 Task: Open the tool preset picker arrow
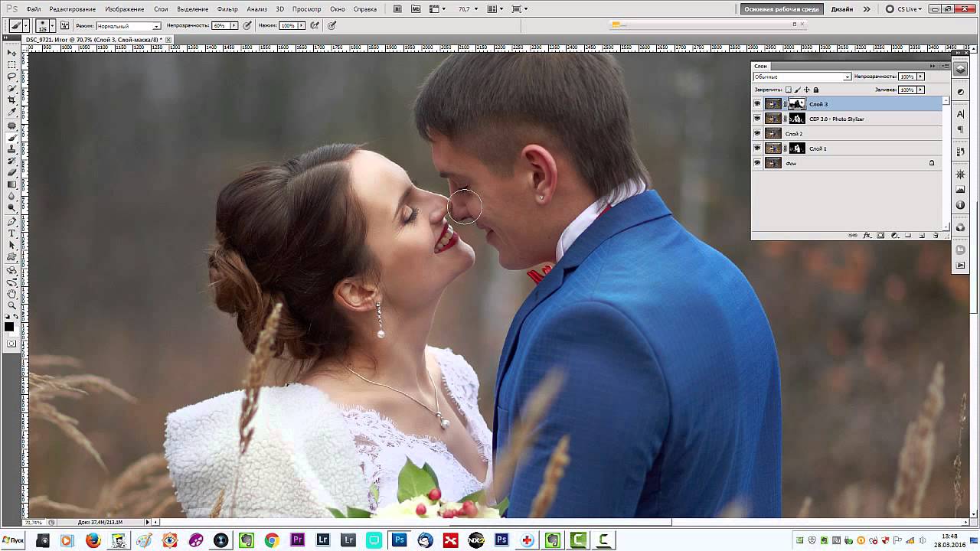(x=25, y=25)
